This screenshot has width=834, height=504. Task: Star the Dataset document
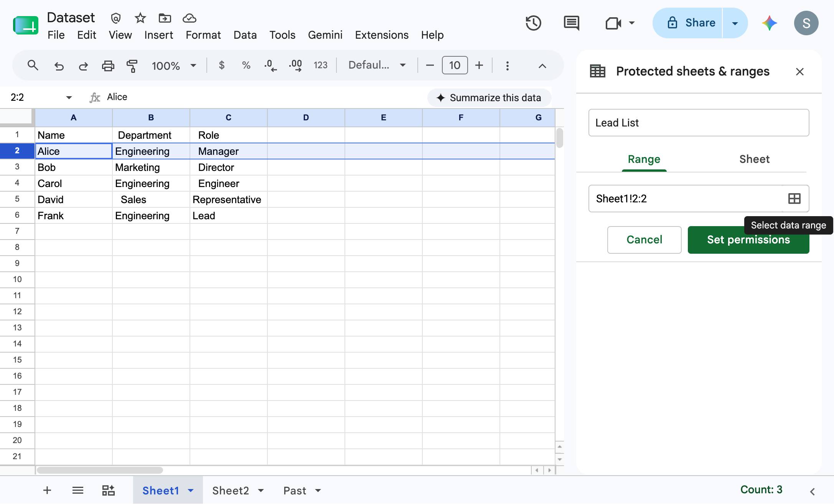click(x=140, y=18)
